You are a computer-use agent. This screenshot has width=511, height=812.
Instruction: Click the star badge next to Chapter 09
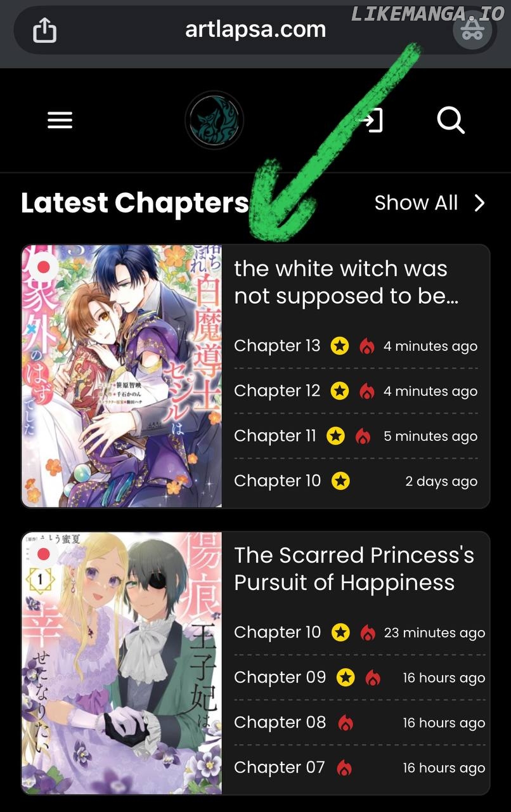[x=346, y=678]
